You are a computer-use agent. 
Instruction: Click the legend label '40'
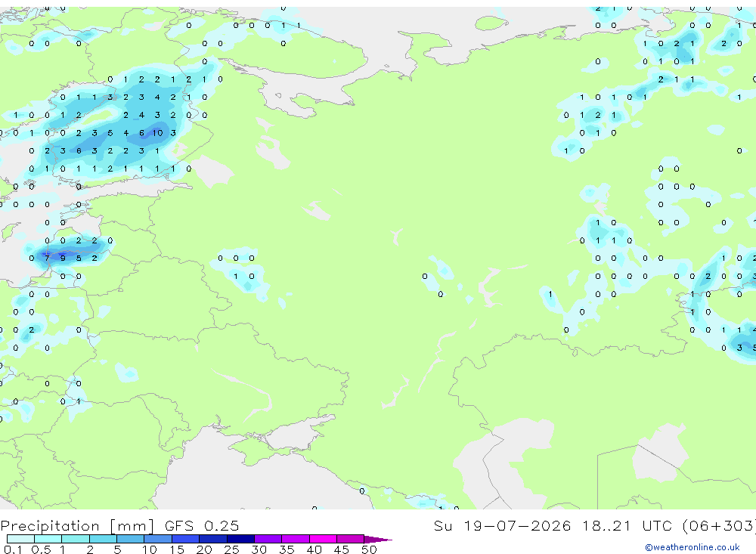click(x=314, y=549)
